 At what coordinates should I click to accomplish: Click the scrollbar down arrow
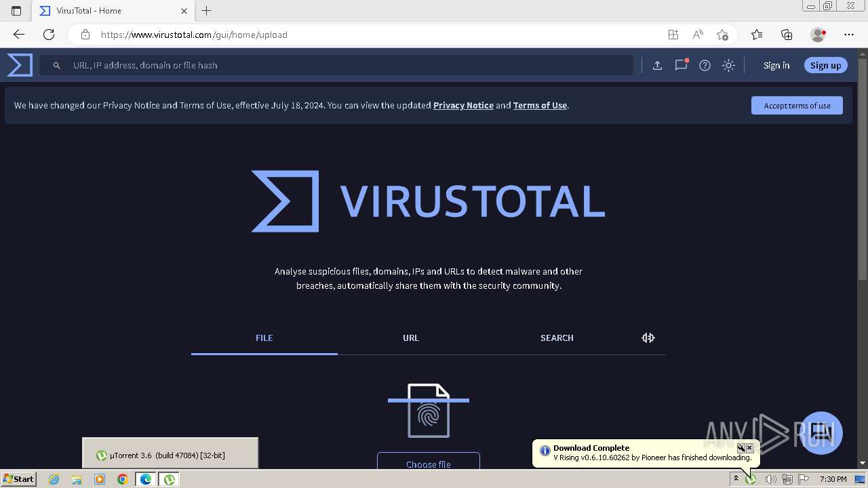[x=863, y=463]
